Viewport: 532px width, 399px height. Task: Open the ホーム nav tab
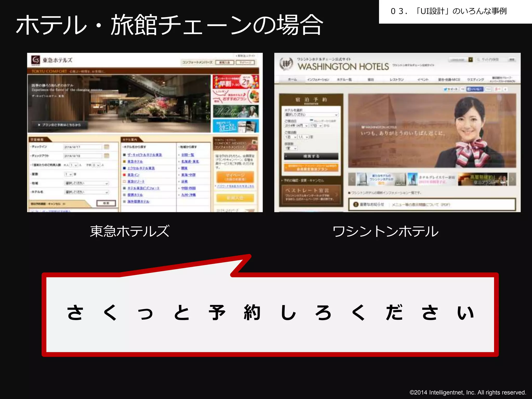pyautogui.click(x=292, y=79)
